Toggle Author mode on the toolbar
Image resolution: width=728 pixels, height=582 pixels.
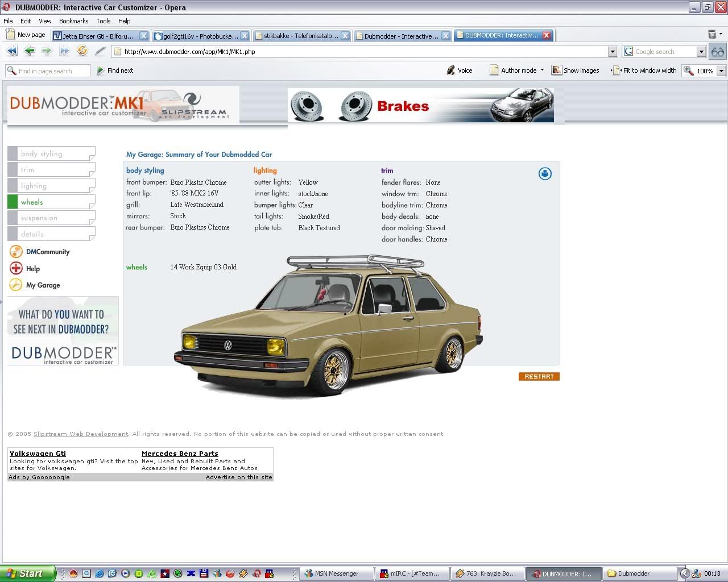[x=513, y=70]
